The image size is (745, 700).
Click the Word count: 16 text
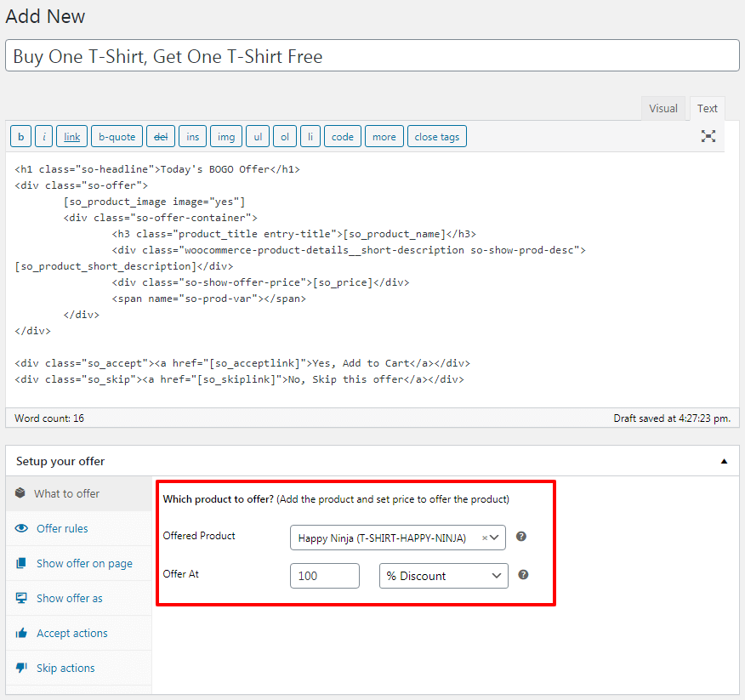click(x=49, y=418)
